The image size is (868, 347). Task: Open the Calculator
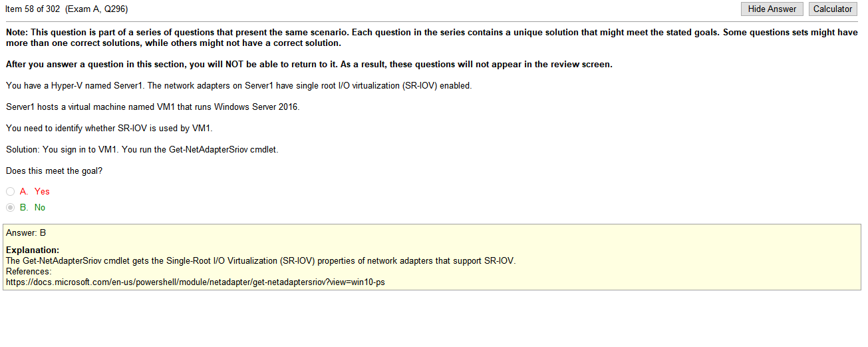tap(833, 9)
